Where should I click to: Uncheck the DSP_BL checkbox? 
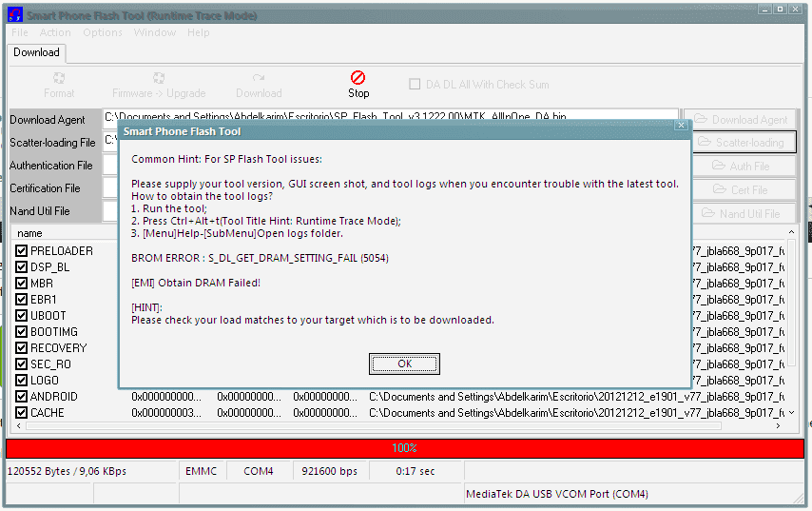click(x=21, y=266)
